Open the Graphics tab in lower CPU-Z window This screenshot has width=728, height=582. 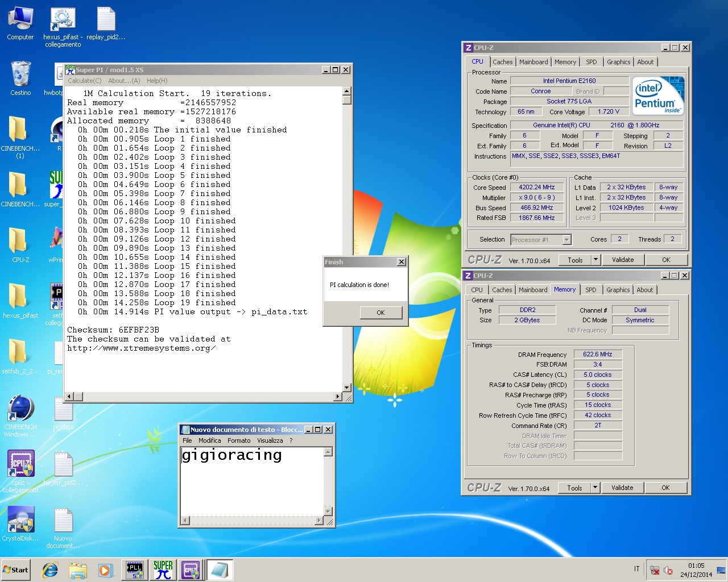(x=618, y=290)
